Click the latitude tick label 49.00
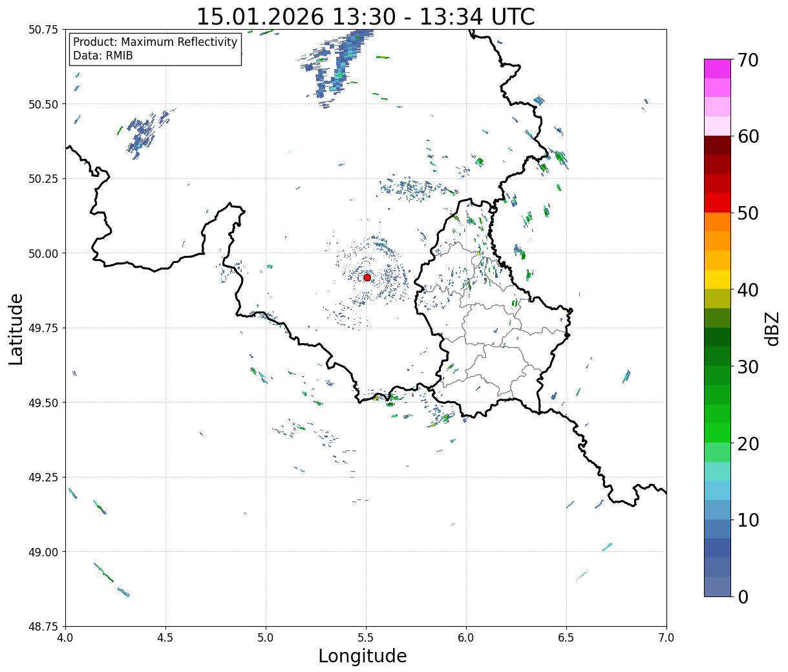The height and width of the screenshot is (672, 788). (43, 552)
